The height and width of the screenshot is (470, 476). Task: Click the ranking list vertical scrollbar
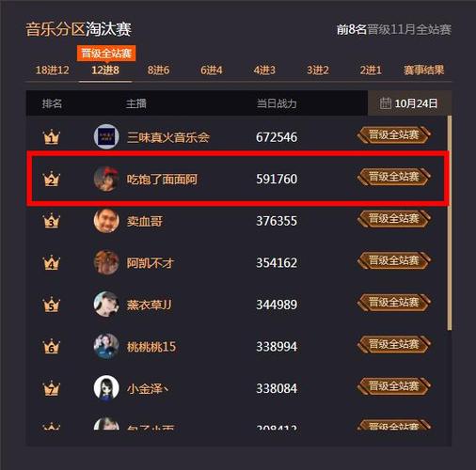[450, 223]
